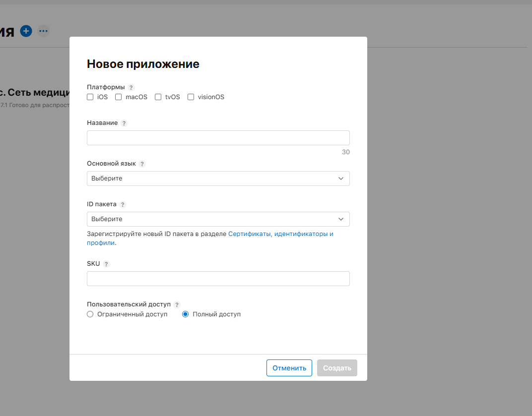This screenshot has width=532, height=416.
Task: Click the Отменить button
Action: [289, 368]
